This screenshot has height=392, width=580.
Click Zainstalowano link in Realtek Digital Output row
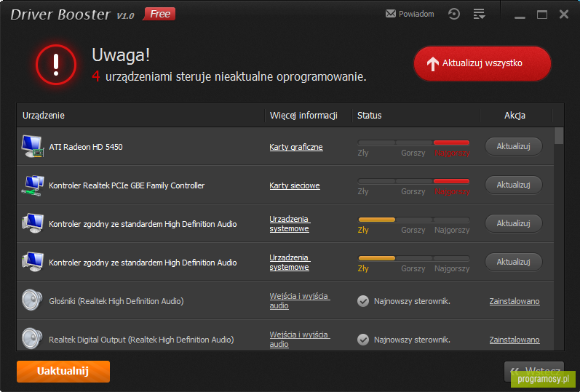(x=515, y=340)
